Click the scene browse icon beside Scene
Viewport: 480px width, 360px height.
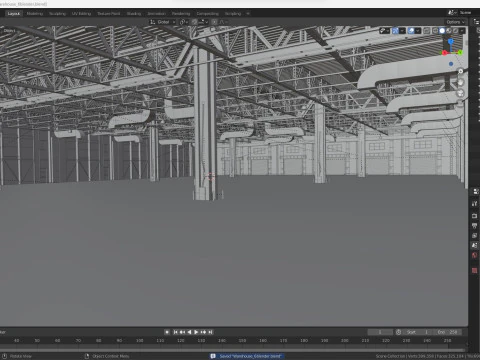[x=452, y=12]
